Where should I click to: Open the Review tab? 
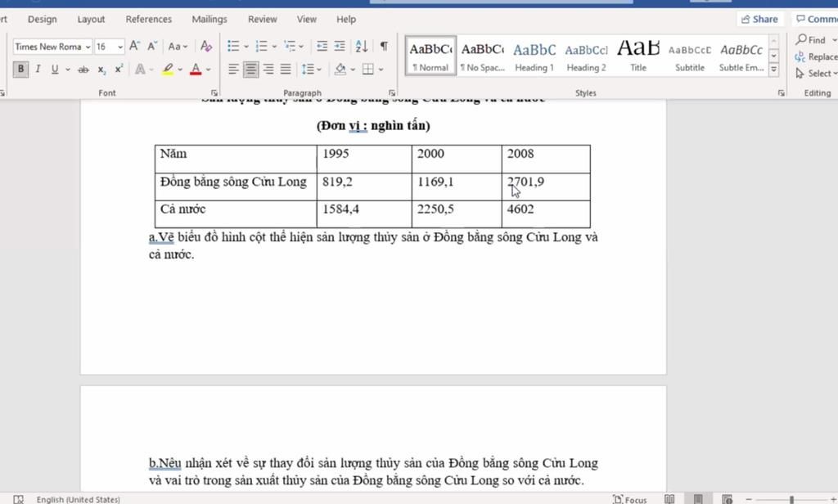click(x=263, y=20)
